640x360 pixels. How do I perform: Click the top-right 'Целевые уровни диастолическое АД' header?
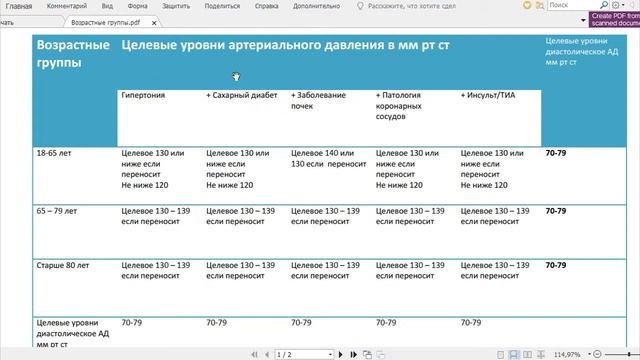[x=582, y=51]
